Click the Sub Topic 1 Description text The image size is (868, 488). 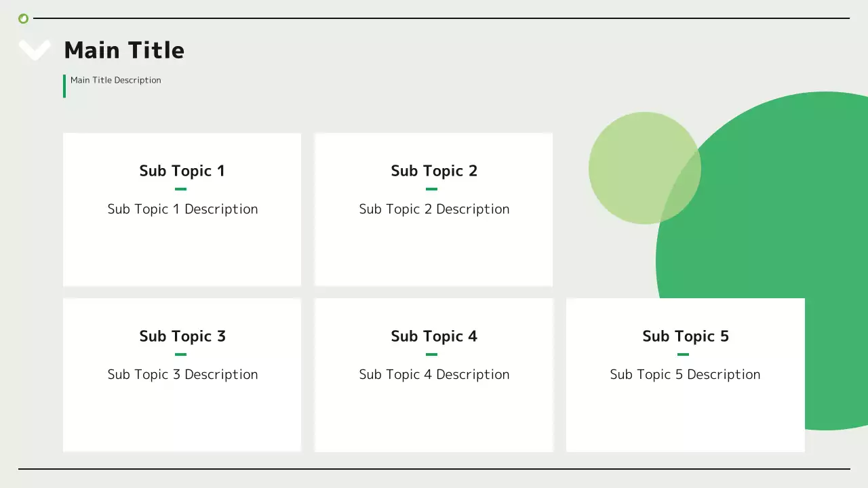182,209
